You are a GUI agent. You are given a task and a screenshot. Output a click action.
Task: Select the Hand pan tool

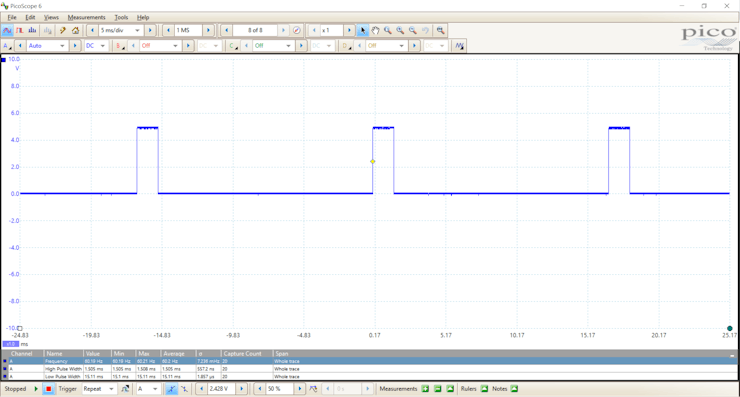coord(375,30)
